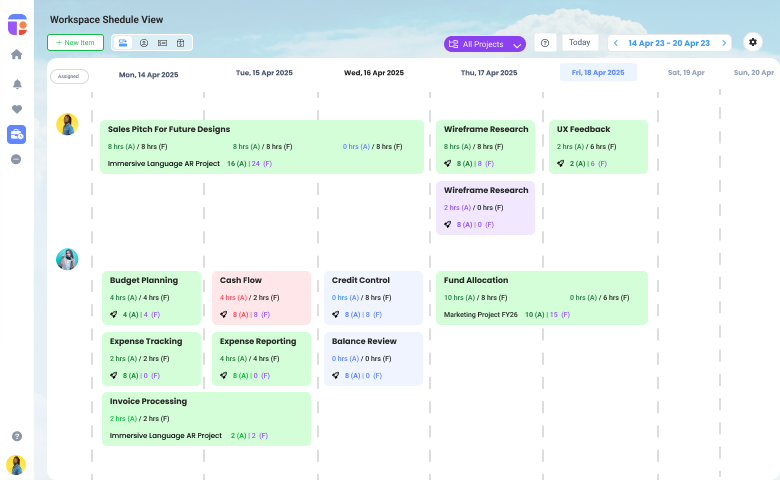Click the Assigned filter pill

pyautogui.click(x=69, y=76)
